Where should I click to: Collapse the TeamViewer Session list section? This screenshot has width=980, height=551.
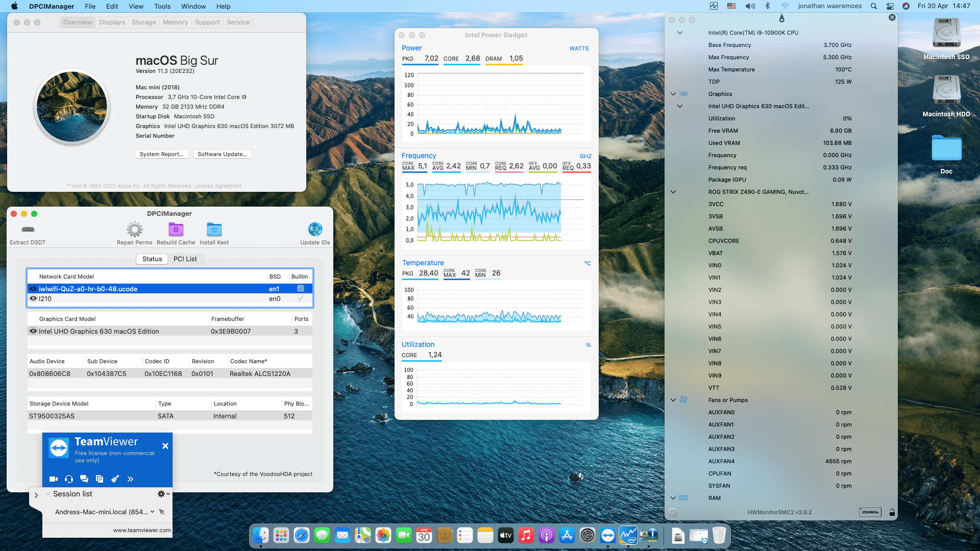click(x=48, y=494)
